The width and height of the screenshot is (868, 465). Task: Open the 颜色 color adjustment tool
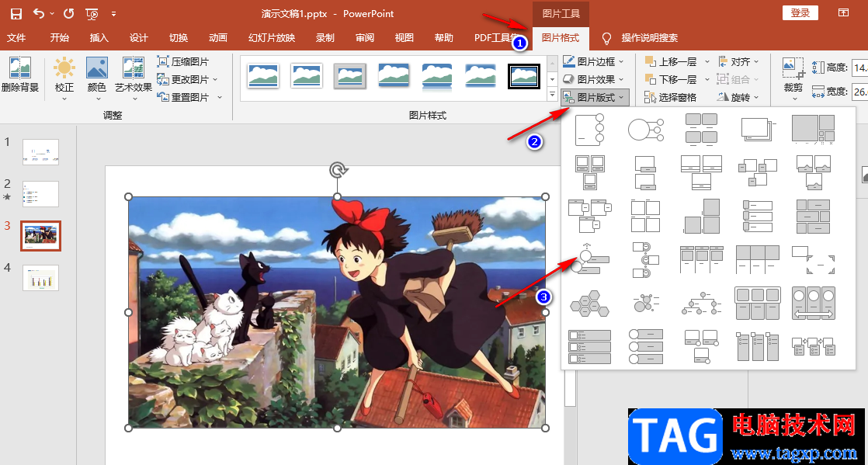[x=97, y=78]
